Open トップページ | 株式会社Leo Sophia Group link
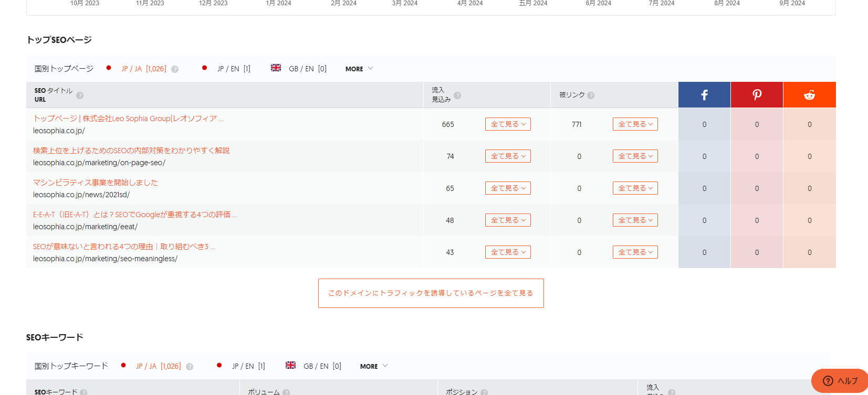The height and width of the screenshot is (395, 868). [x=128, y=119]
